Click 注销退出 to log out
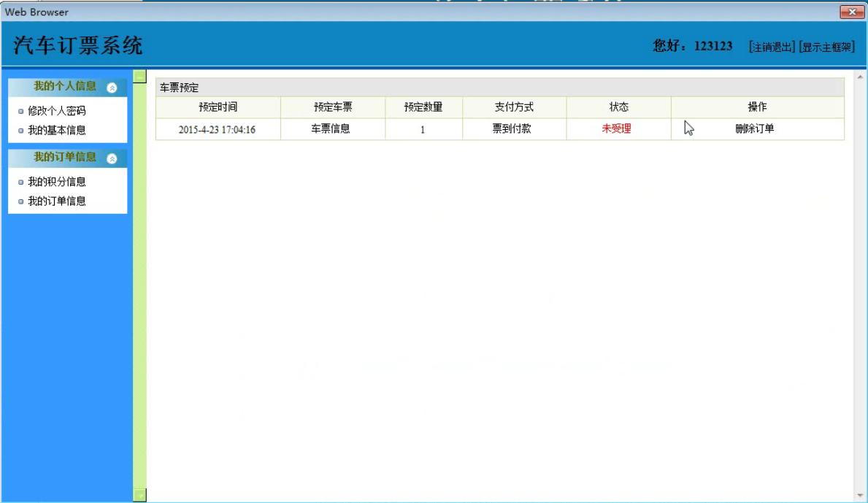The width and height of the screenshot is (868, 503). coord(772,47)
